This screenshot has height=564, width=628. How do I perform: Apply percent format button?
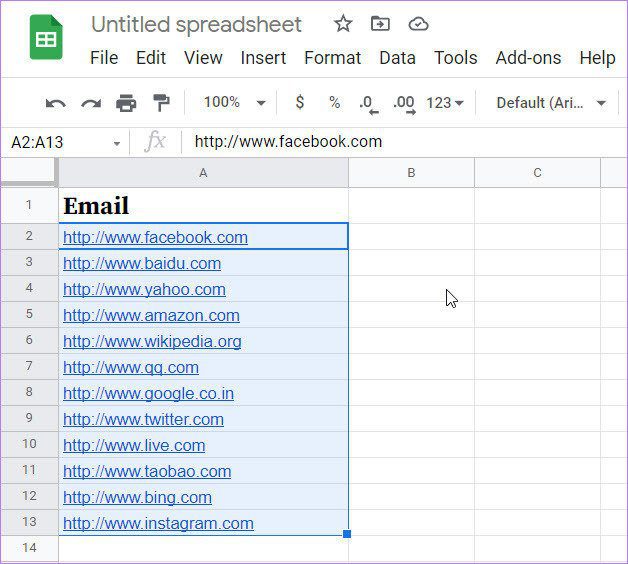[334, 103]
